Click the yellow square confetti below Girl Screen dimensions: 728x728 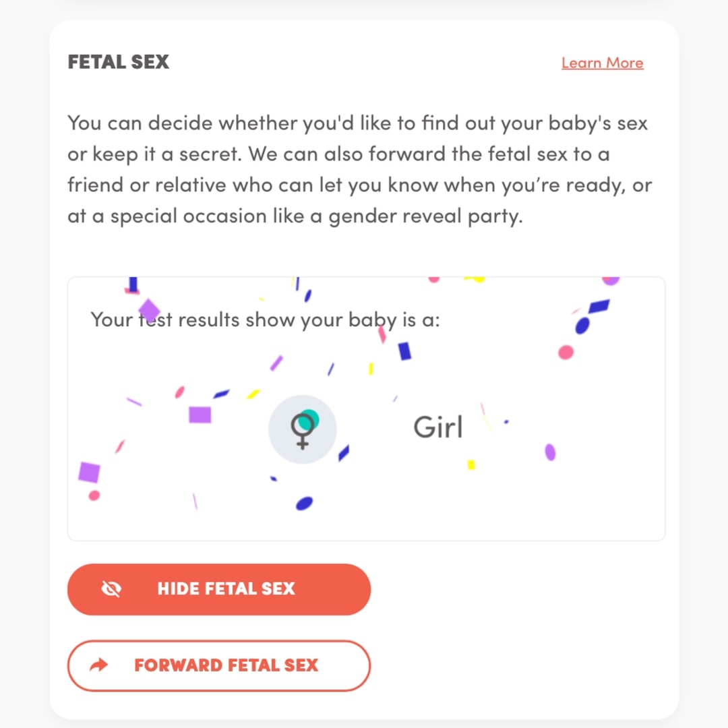(471, 464)
